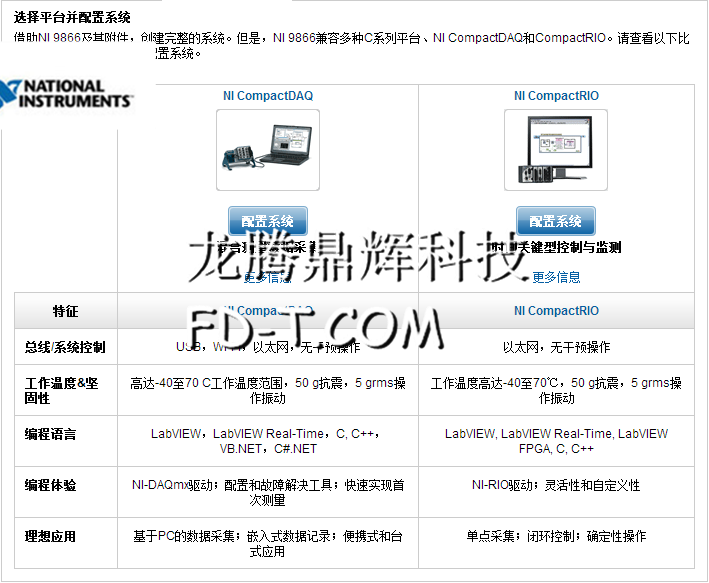
Task: Click 以太网，无干预操作 cell in CompactRIO column
Action: 556,347
